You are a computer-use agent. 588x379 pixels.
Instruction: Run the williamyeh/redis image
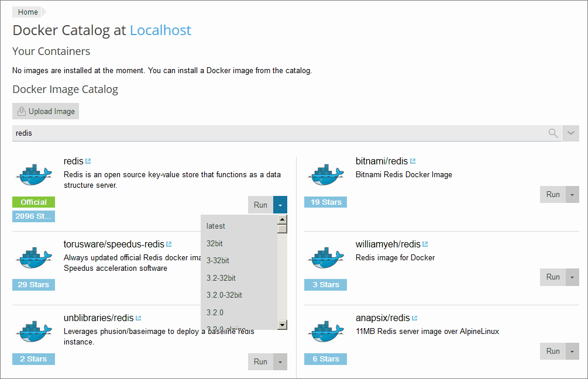552,277
